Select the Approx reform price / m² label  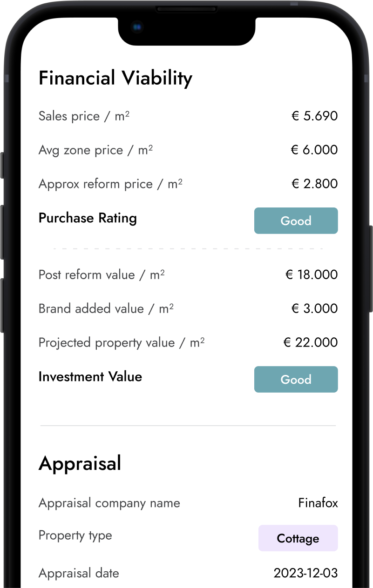tap(110, 184)
